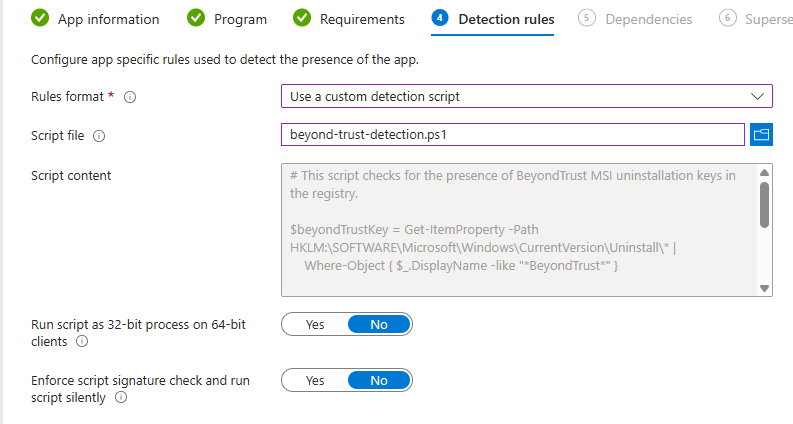Show info for 32-bit process option

point(82,342)
